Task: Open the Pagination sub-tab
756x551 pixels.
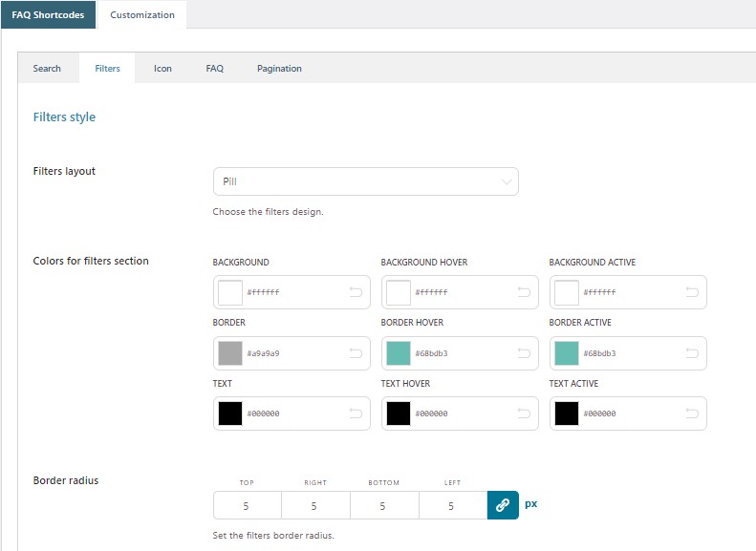Action: (279, 69)
